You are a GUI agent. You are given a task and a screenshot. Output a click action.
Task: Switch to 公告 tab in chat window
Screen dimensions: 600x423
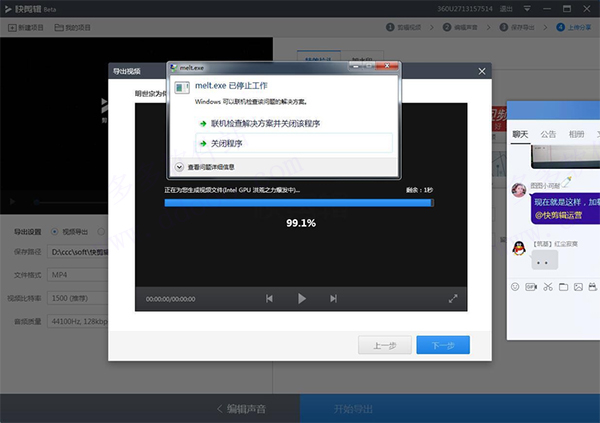click(x=548, y=134)
